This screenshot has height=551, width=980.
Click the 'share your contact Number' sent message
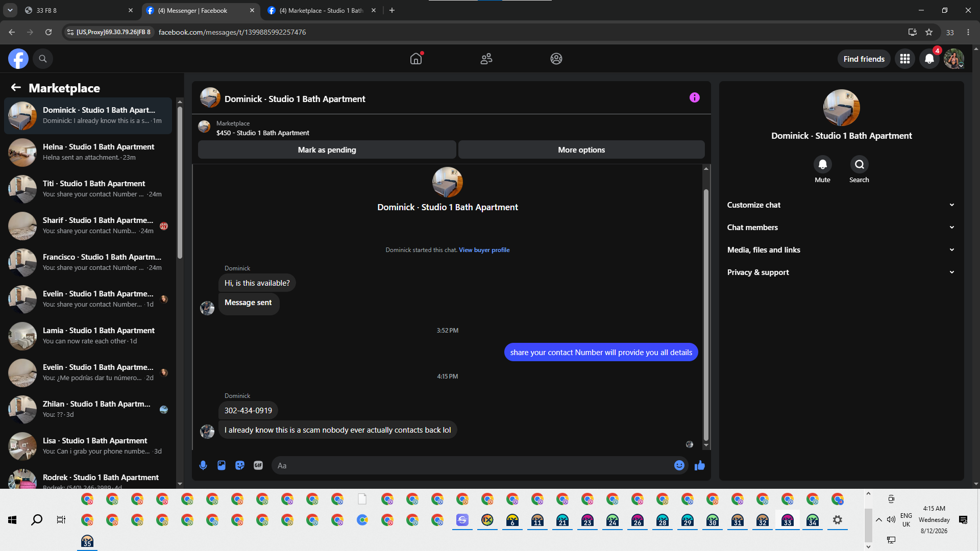601,353
